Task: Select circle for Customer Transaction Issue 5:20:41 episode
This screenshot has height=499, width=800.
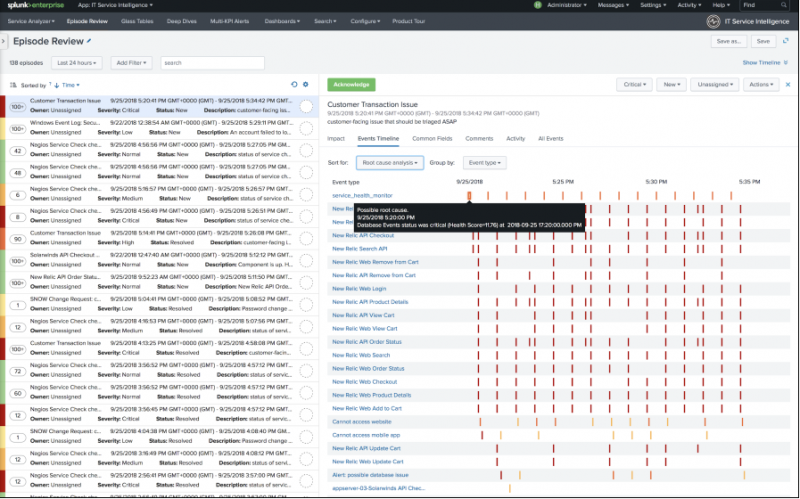Action: [306, 106]
